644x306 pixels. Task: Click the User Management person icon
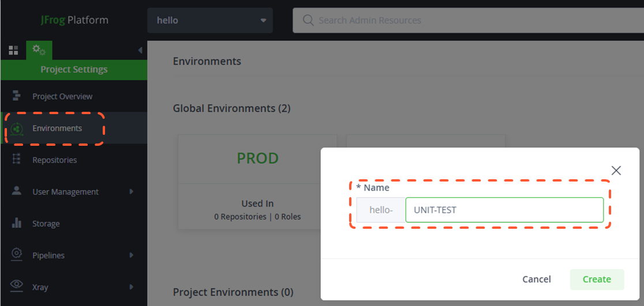(x=17, y=191)
